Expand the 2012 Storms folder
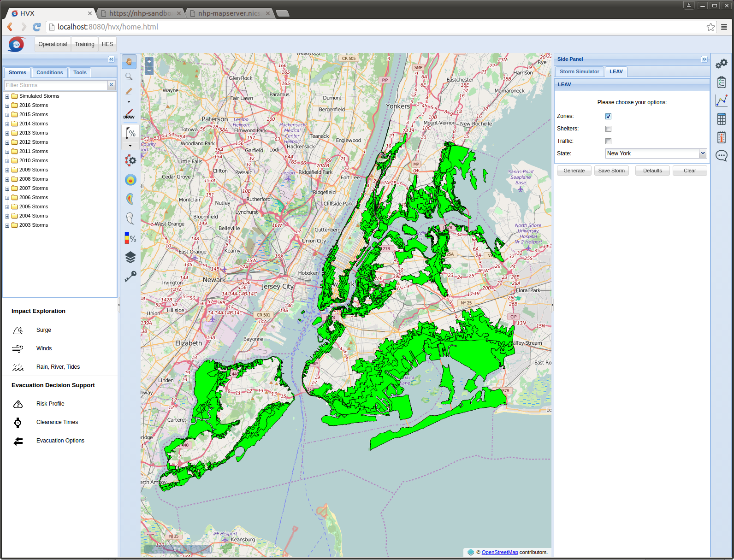 coord(7,142)
